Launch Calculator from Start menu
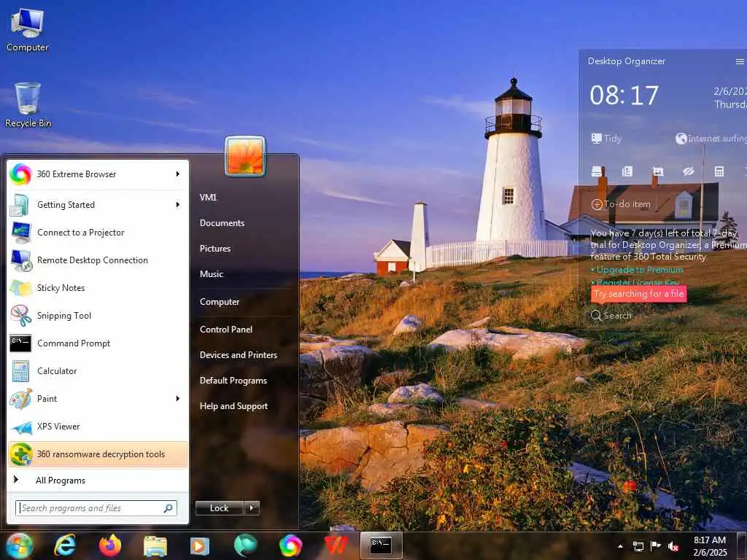Screen dimensions: 747x560 point(98,371)
